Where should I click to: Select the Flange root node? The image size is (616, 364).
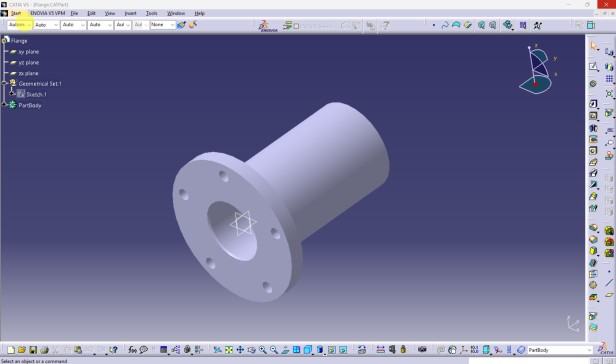pyautogui.click(x=19, y=41)
